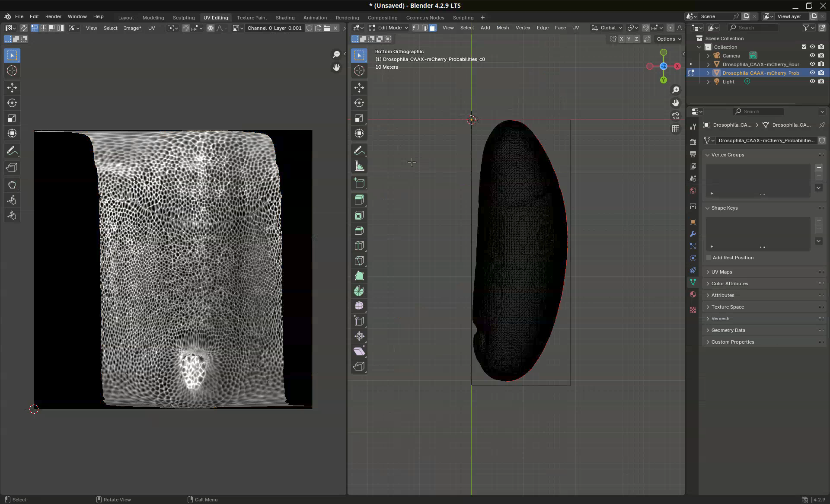Select the Measure tool

point(359,166)
